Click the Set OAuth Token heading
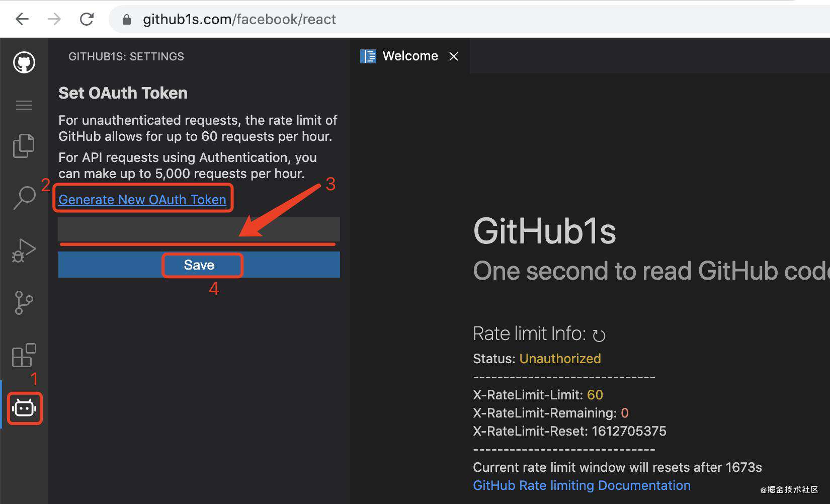Viewport: 830px width, 504px height. pos(123,93)
